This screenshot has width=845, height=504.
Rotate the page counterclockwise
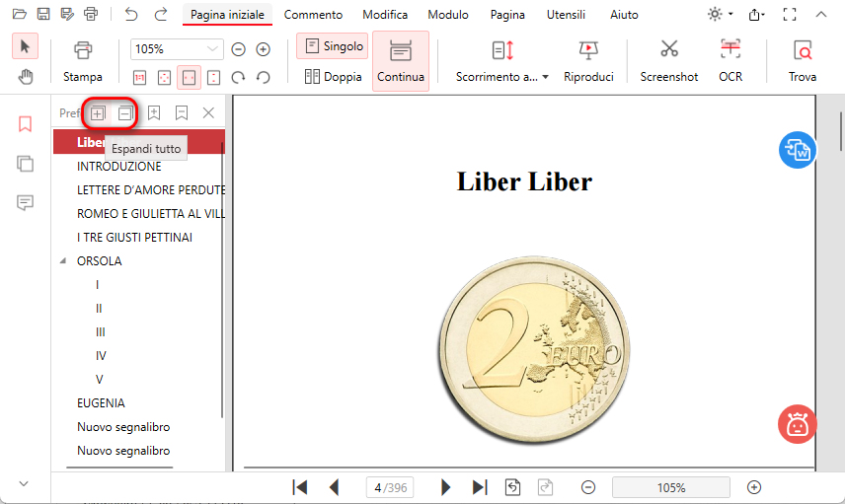pyautogui.click(x=263, y=78)
